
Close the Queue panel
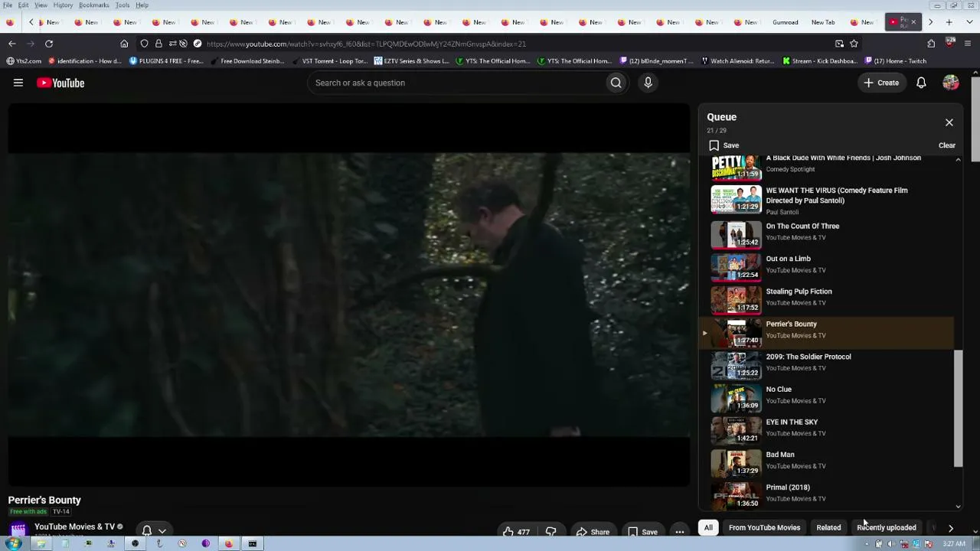949,122
